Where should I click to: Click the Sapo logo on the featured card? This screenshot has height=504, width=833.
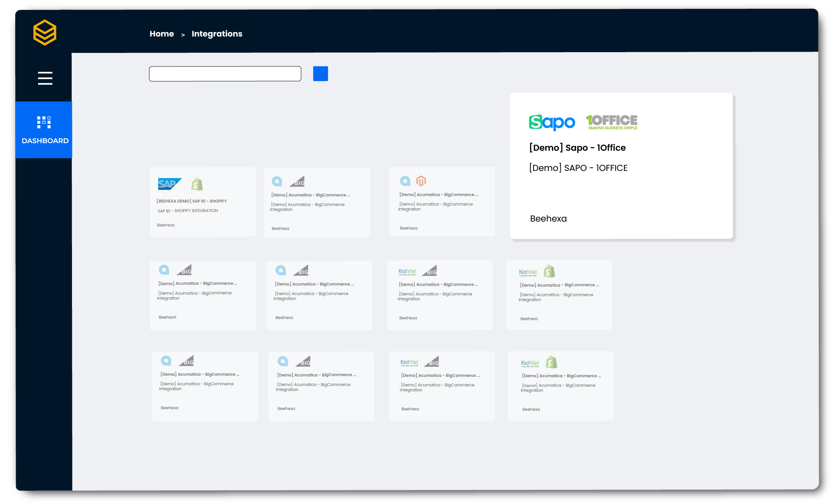pyautogui.click(x=552, y=122)
